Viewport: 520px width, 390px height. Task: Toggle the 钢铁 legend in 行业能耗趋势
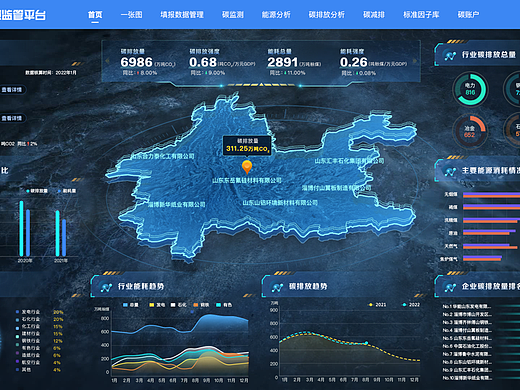[x=201, y=305]
